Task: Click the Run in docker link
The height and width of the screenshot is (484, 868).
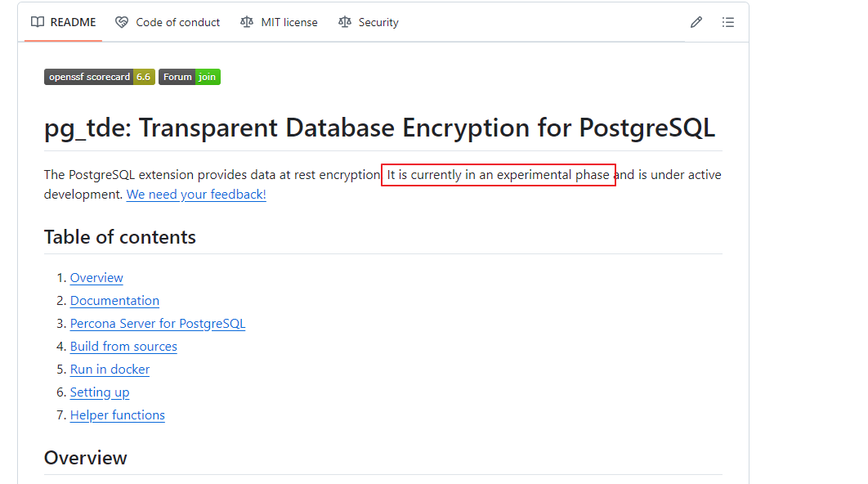Action: click(110, 370)
